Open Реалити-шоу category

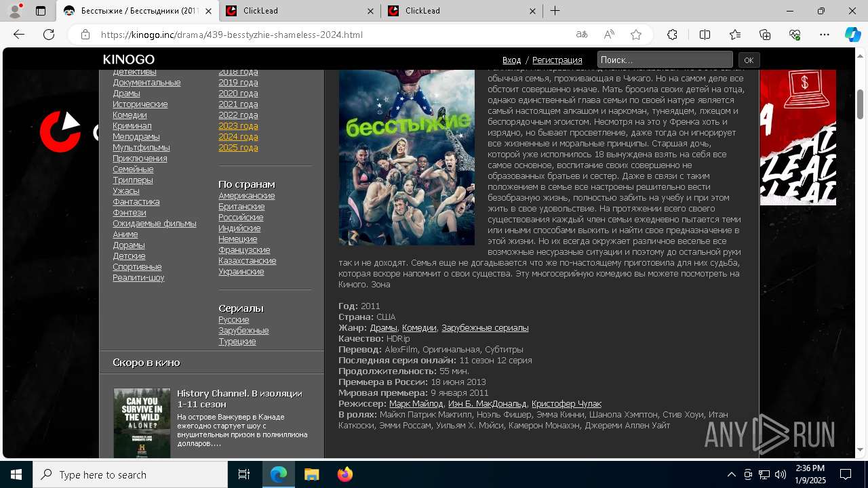(138, 278)
